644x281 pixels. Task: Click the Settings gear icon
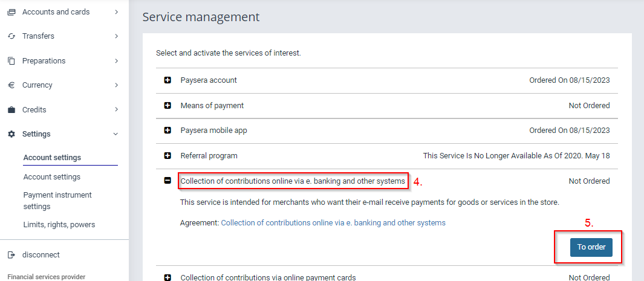(x=11, y=134)
